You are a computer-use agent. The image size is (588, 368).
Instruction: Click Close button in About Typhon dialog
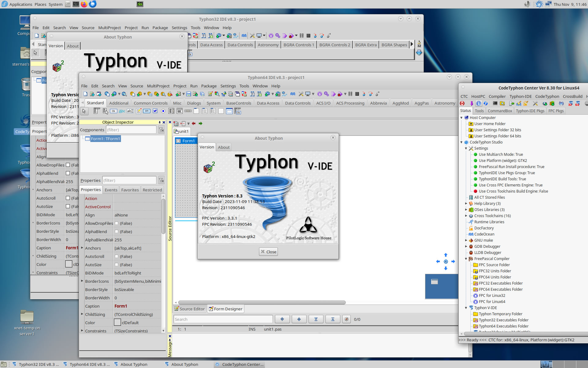click(x=269, y=252)
